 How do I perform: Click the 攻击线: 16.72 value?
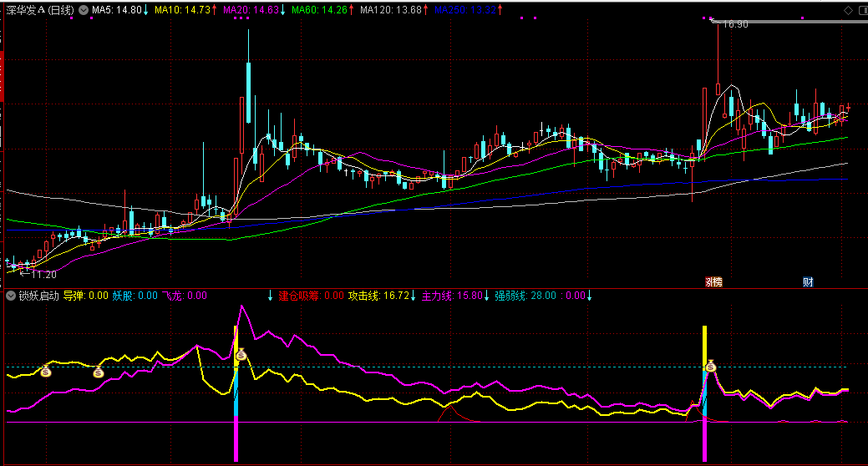coord(378,296)
